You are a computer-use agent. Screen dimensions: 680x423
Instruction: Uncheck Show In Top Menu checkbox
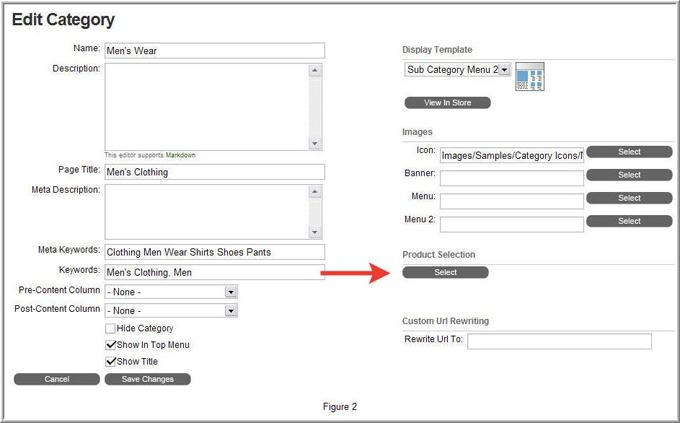coord(111,345)
